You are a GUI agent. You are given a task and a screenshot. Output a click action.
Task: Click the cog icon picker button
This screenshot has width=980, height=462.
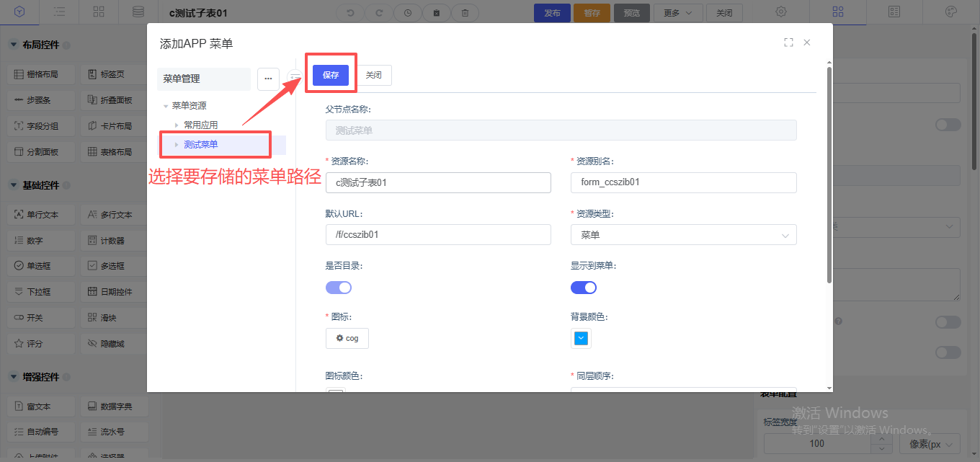[347, 338]
